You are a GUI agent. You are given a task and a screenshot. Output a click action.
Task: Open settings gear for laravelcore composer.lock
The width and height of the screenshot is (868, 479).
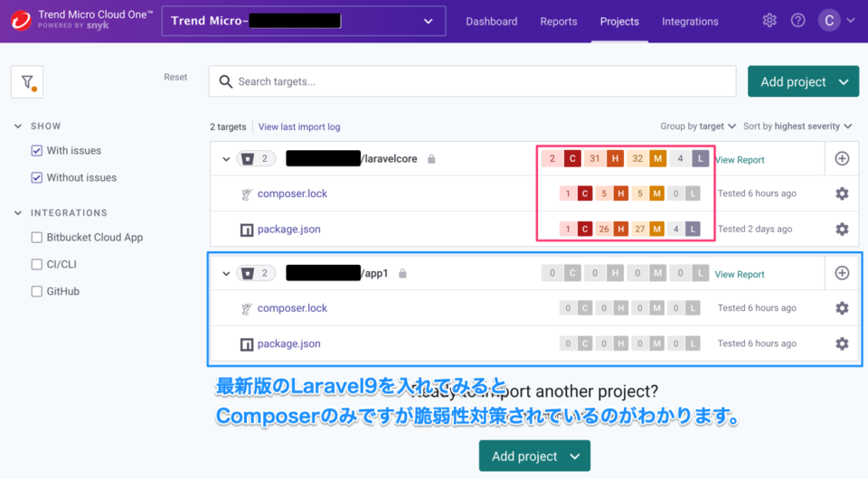pos(842,193)
